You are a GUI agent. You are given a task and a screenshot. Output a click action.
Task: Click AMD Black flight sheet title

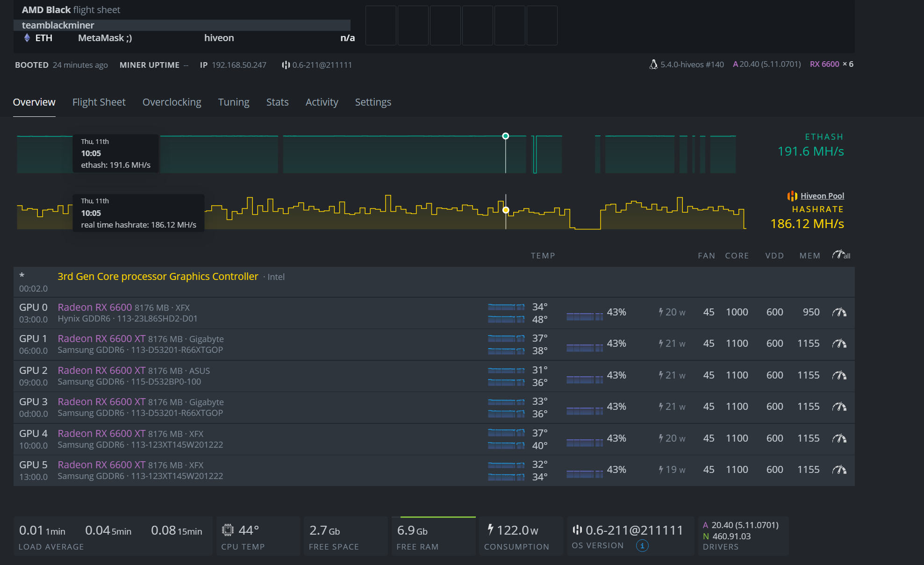tap(71, 10)
